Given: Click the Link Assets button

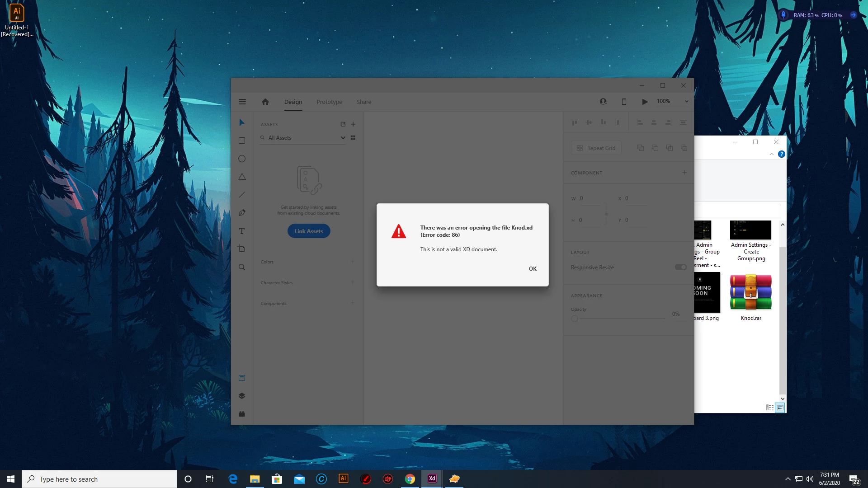Looking at the screenshot, I should (x=309, y=231).
